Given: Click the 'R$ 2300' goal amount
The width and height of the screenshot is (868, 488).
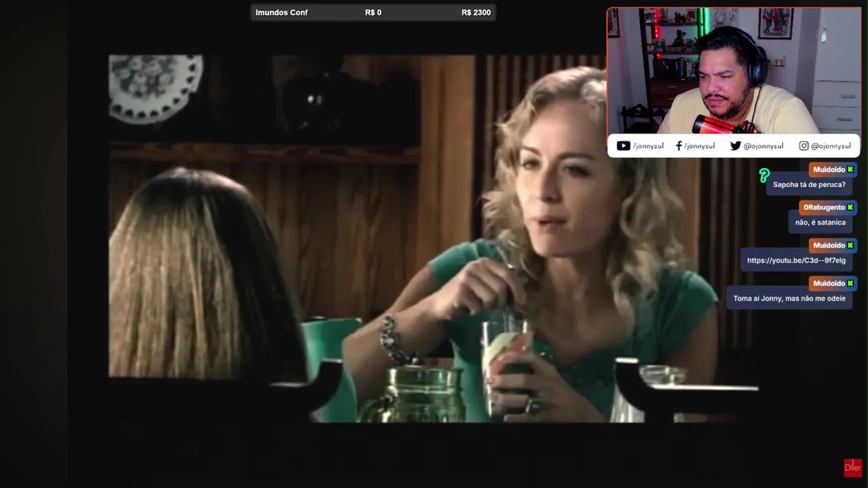Looking at the screenshot, I should (476, 12).
